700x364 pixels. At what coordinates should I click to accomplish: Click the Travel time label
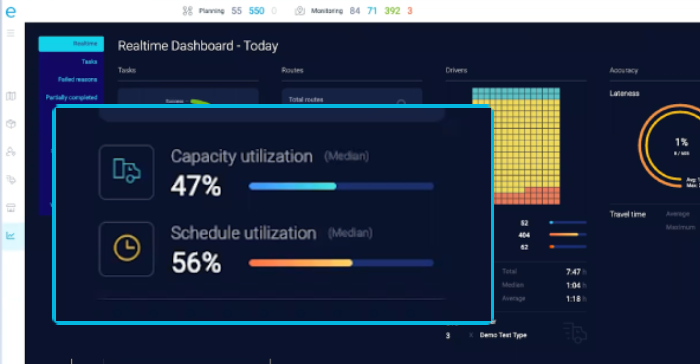[628, 214]
